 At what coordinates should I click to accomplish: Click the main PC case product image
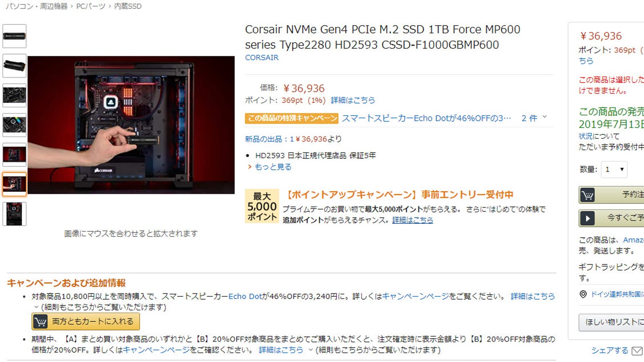click(131, 125)
